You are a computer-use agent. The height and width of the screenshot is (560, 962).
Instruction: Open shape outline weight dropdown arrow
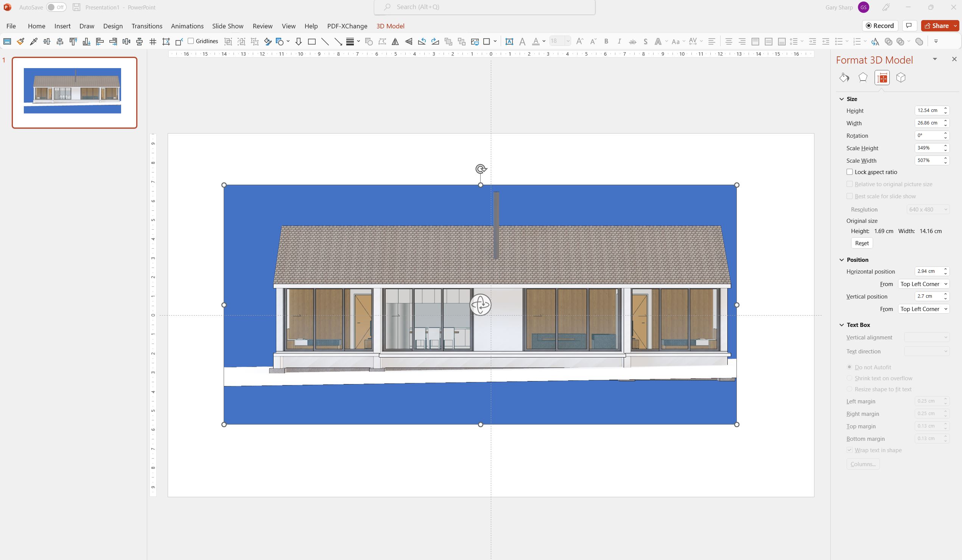(358, 41)
